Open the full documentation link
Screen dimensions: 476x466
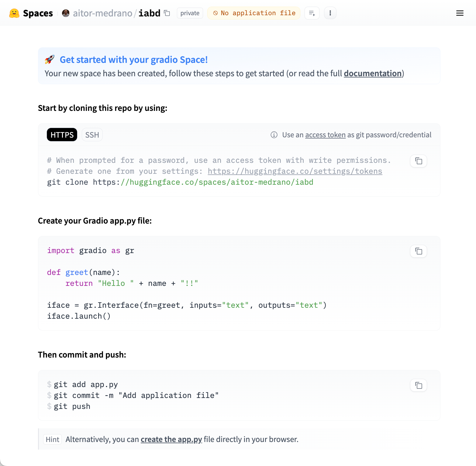click(373, 74)
